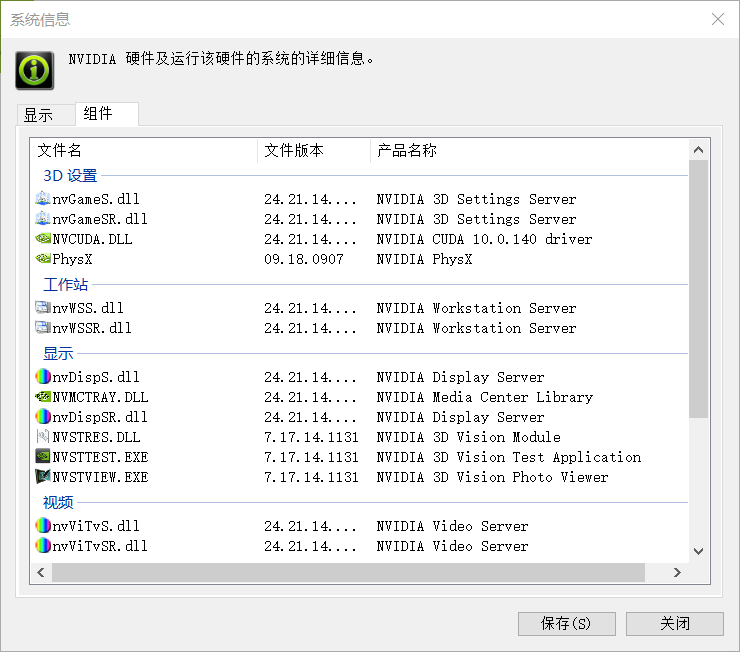
Task: Select the NVSTRES.DLL file name
Action: [96, 437]
